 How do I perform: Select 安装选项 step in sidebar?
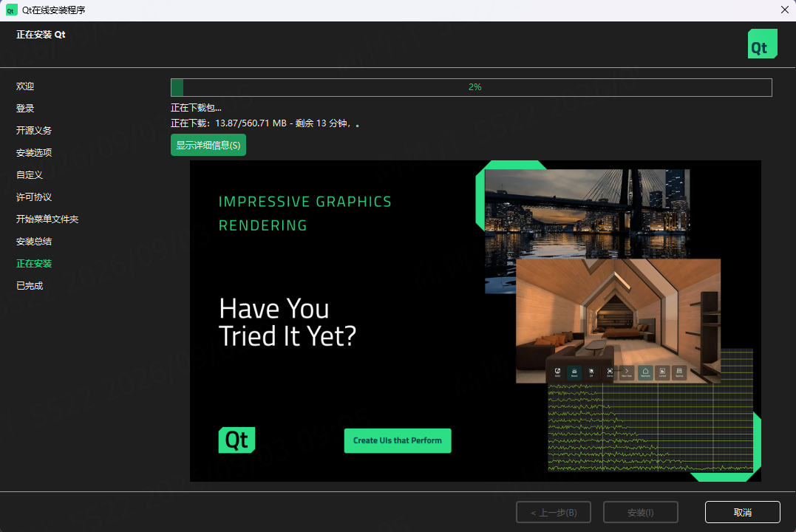33,153
